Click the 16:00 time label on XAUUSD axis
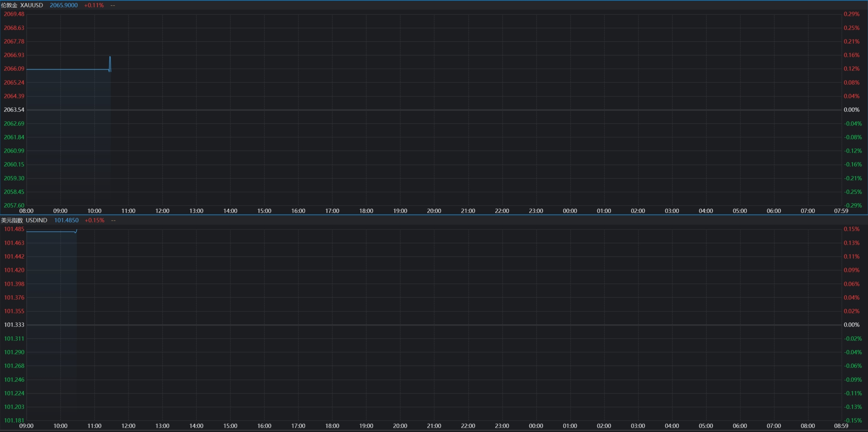Image resolution: width=868 pixels, height=432 pixels. 298,211
